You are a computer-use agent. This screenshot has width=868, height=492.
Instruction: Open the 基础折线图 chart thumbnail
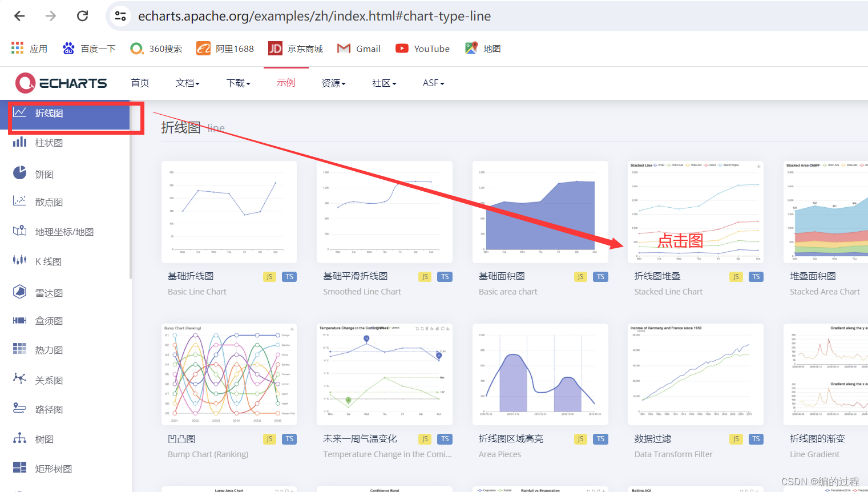pos(229,212)
